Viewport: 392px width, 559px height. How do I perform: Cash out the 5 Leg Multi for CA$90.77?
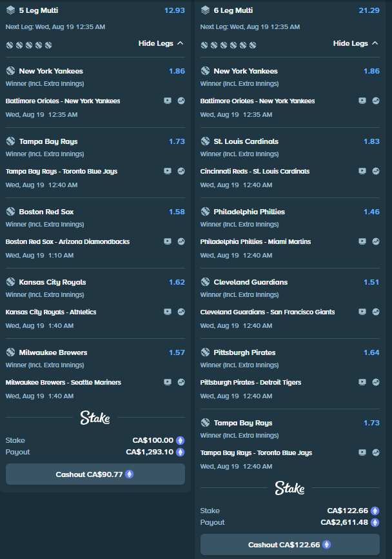95,474
